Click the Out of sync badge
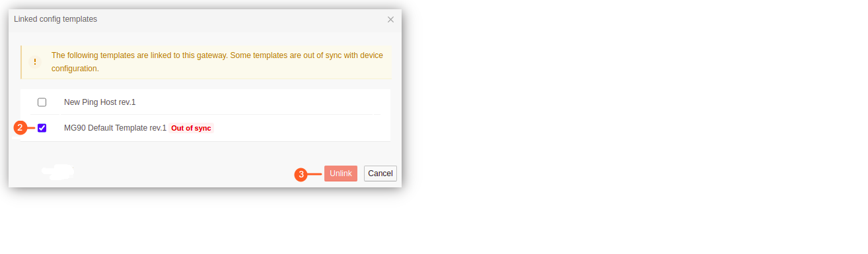Viewport: 868px width, 254px height. point(191,128)
